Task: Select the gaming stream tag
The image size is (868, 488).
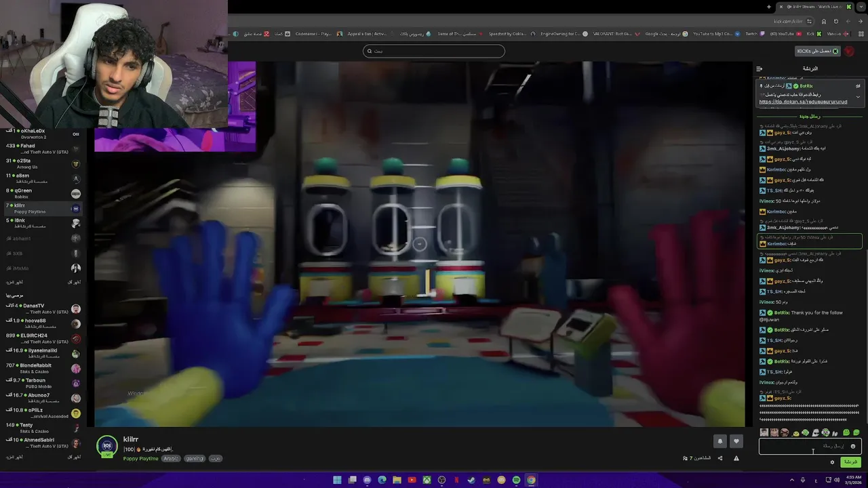Action: tap(195, 459)
